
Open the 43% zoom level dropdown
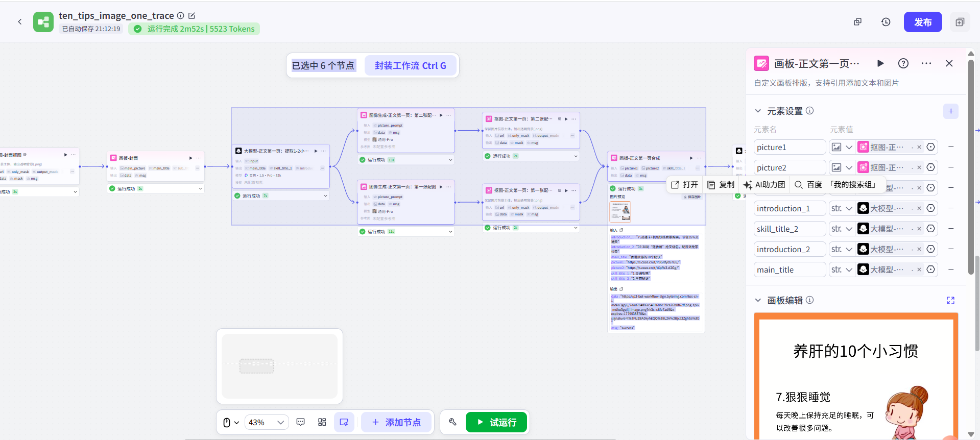coord(267,423)
